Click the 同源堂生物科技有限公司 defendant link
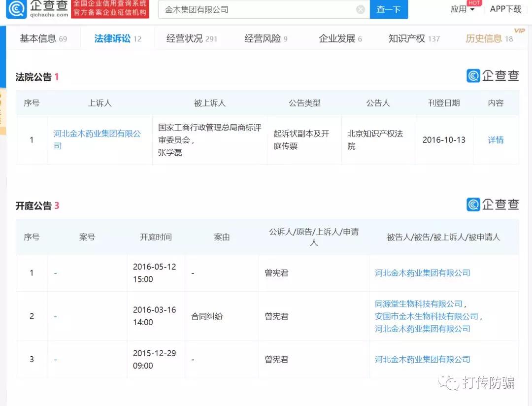532x406 pixels. 419,304
